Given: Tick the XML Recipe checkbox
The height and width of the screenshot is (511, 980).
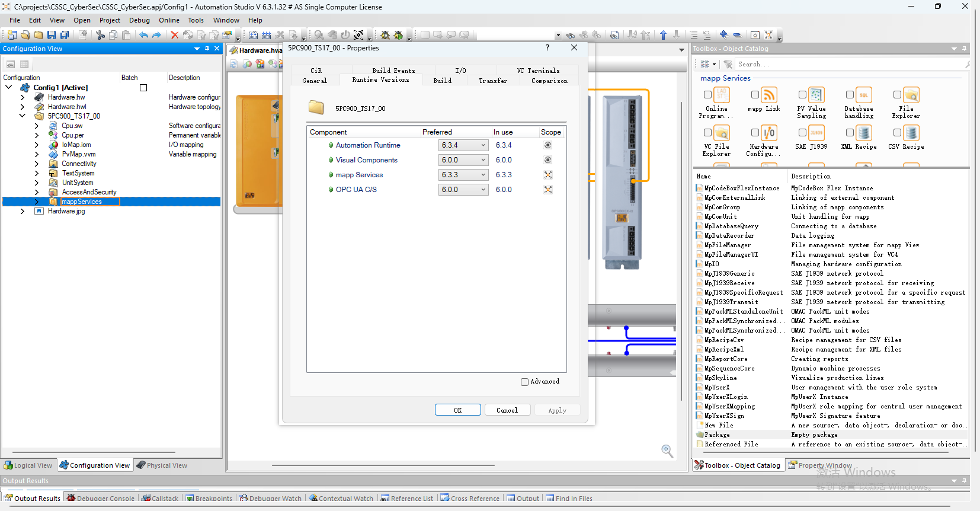Looking at the screenshot, I should pos(850,133).
